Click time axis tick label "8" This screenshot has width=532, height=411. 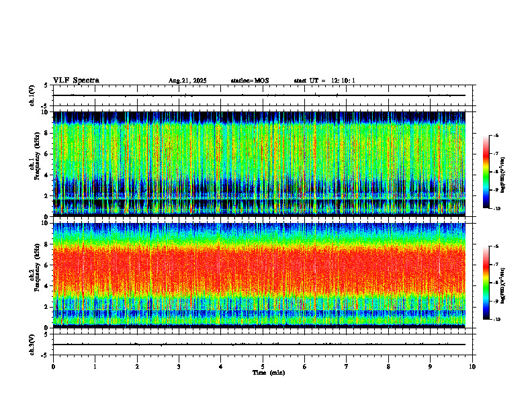(388, 367)
